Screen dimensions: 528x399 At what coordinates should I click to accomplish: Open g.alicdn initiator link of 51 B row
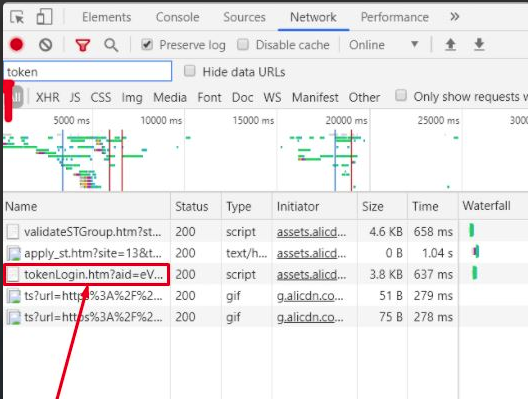(x=310, y=296)
